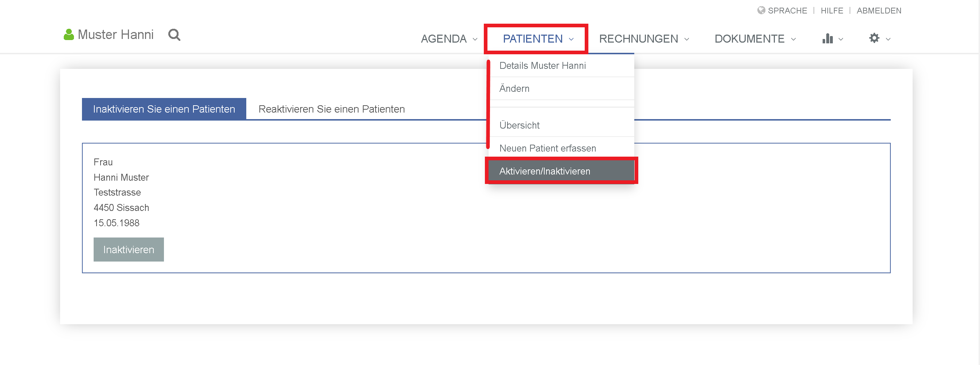Click the AGENDA menu label
The width and height of the screenshot is (980, 365).
[444, 39]
